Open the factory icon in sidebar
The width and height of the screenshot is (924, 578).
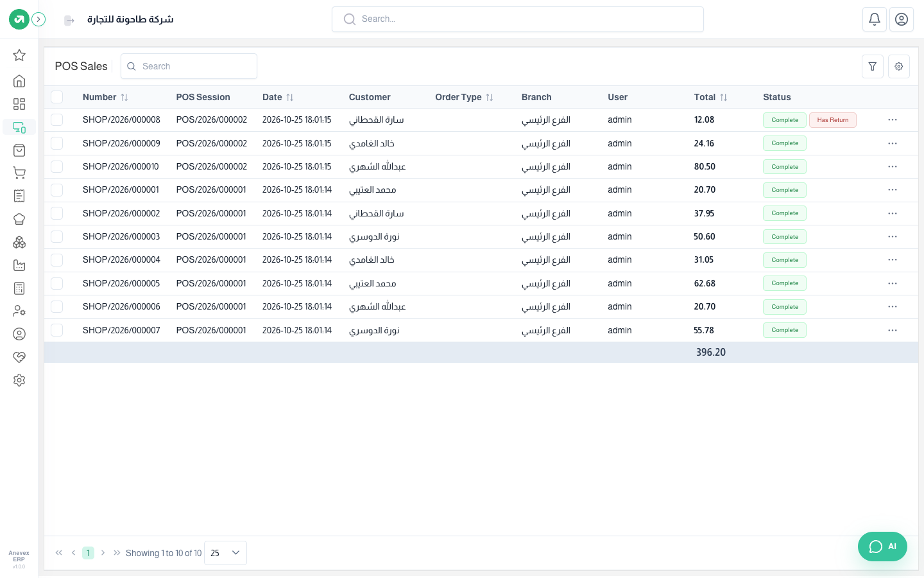click(19, 265)
